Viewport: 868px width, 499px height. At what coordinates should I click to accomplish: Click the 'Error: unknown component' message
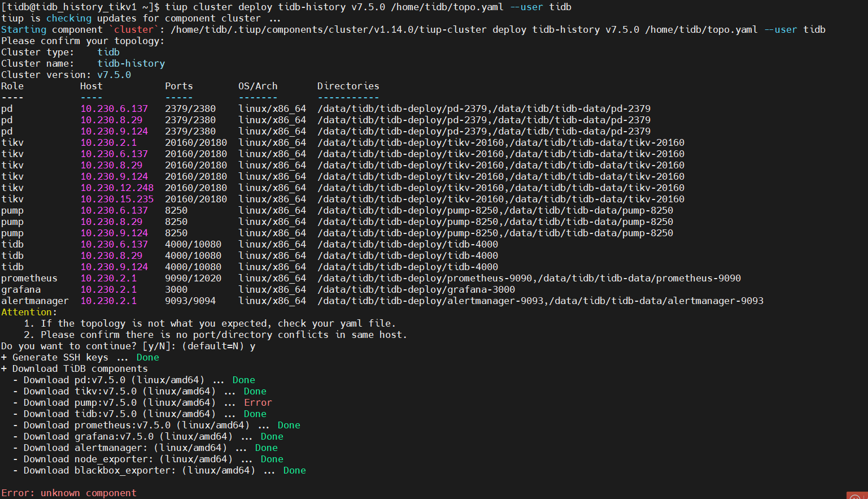[x=68, y=493]
